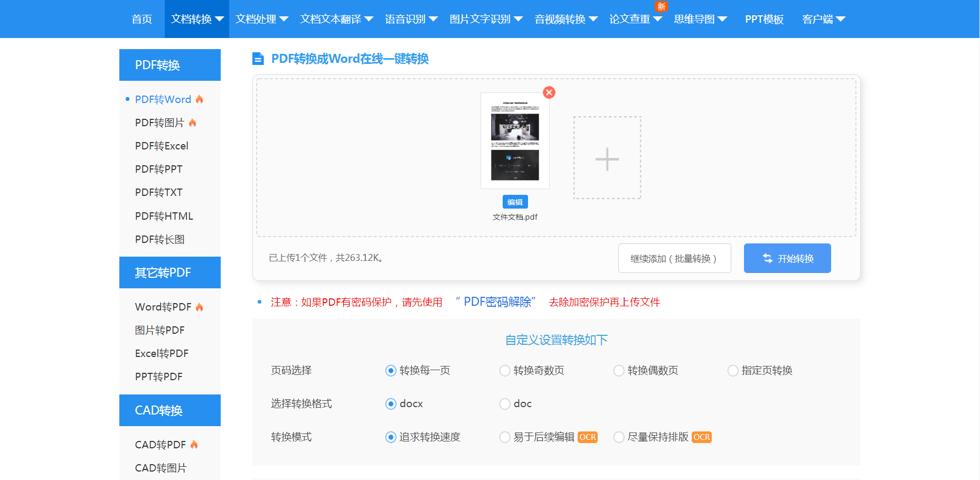Image resolution: width=980 pixels, height=480 pixels.
Task: Click the flame icon next to Word转PDF
Action: (x=199, y=307)
